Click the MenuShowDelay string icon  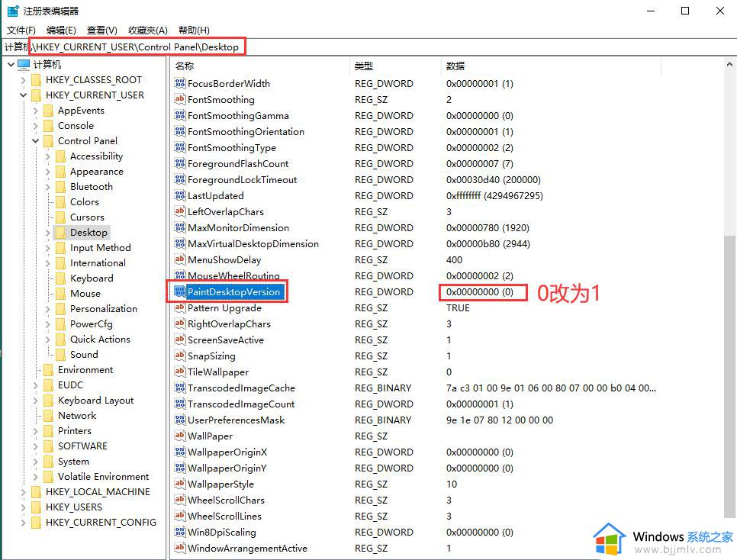(x=179, y=259)
